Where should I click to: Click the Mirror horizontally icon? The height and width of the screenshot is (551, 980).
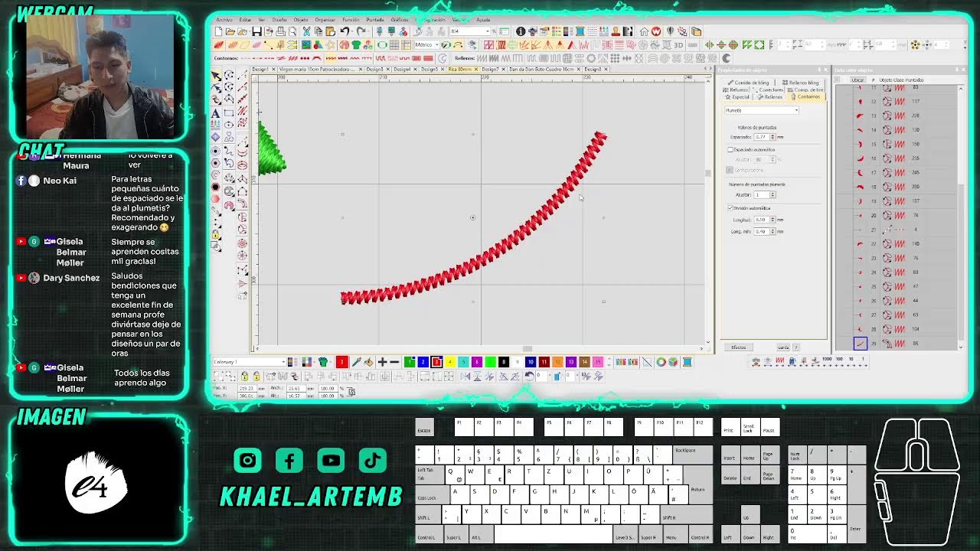pyautogui.click(x=465, y=377)
